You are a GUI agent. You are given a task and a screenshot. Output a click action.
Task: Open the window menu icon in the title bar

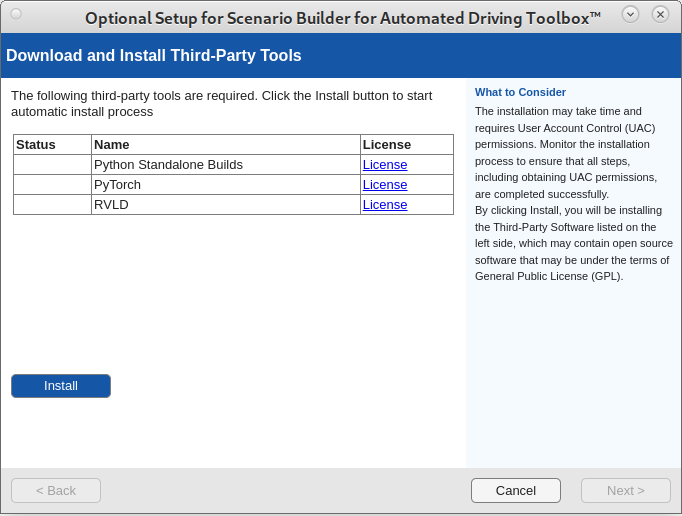(16, 14)
